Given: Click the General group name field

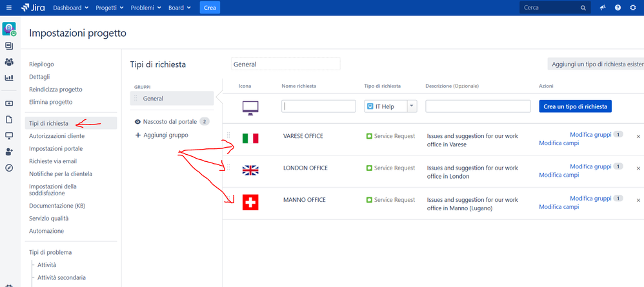Looking at the screenshot, I should point(285,64).
